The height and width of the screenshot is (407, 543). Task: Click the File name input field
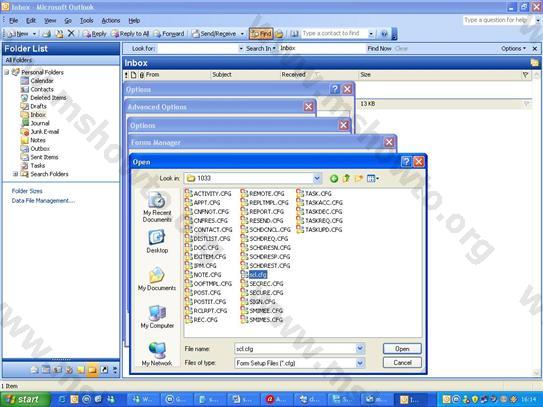(x=295, y=348)
